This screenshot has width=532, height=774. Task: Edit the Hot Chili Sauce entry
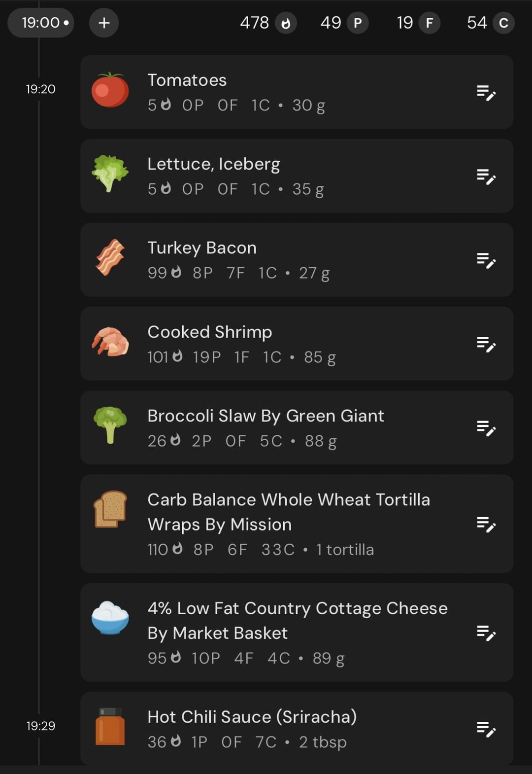click(486, 729)
